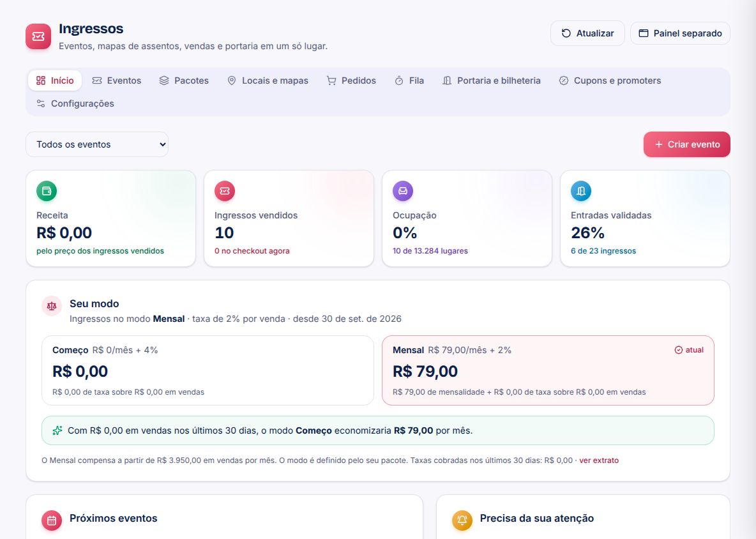The height and width of the screenshot is (539, 756).
Task: Switch to the Início tab
Action: click(55, 80)
